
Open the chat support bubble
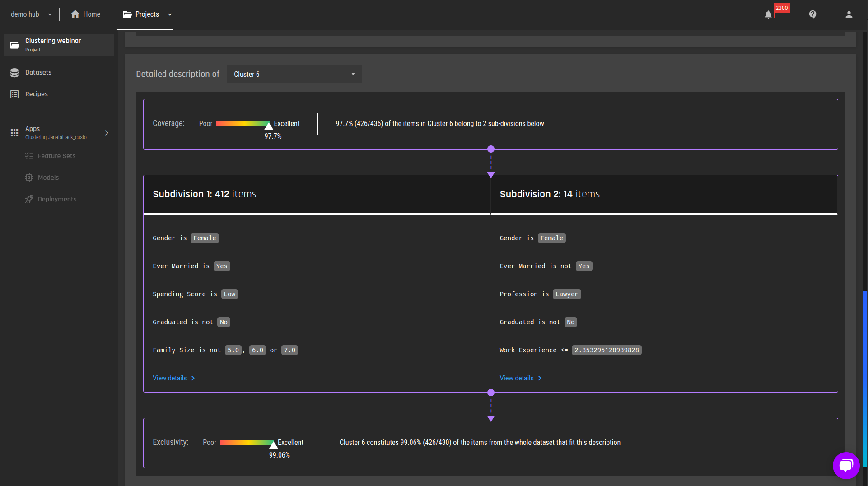(x=846, y=465)
